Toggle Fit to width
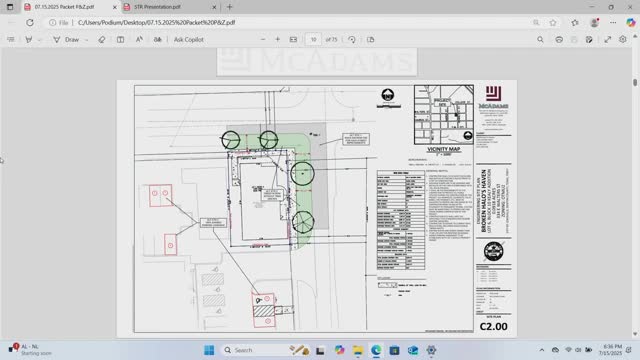The image size is (640, 360). 293,40
